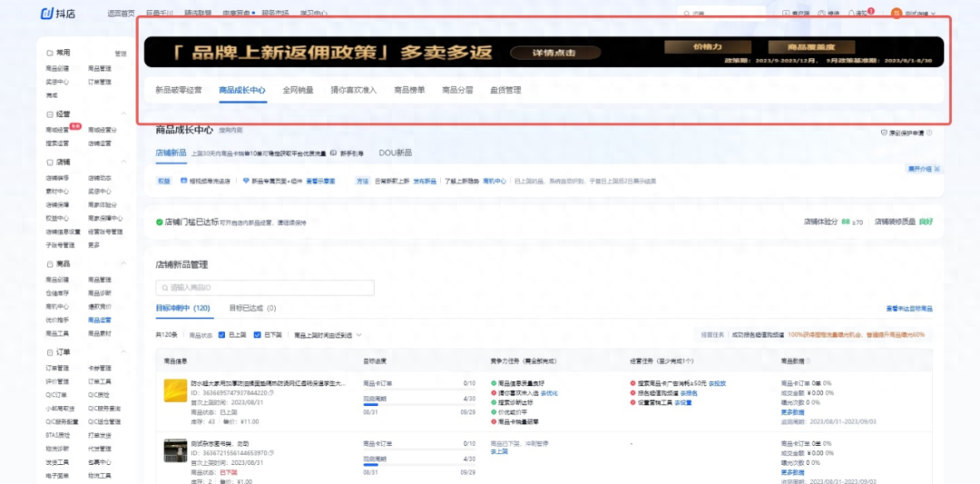Click the 发布新品 link

click(425, 181)
